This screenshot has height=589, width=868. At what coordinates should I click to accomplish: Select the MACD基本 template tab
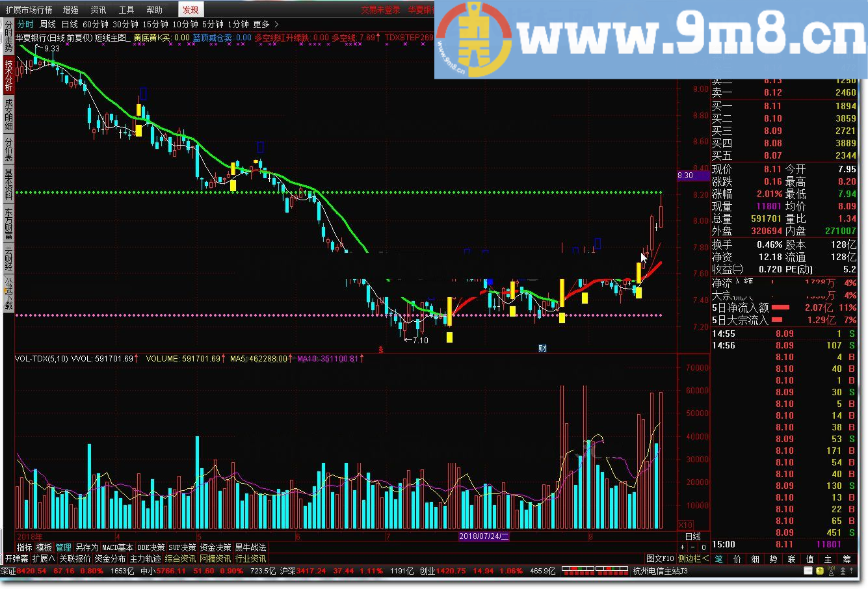118,547
